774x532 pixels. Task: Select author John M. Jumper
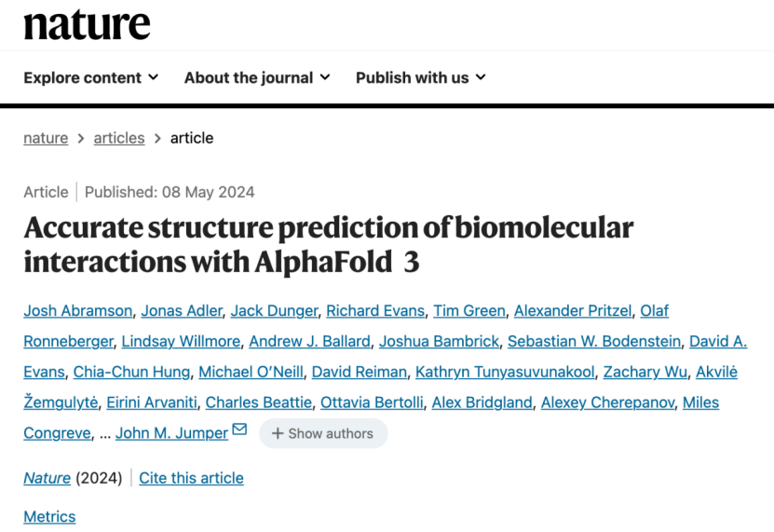171,433
